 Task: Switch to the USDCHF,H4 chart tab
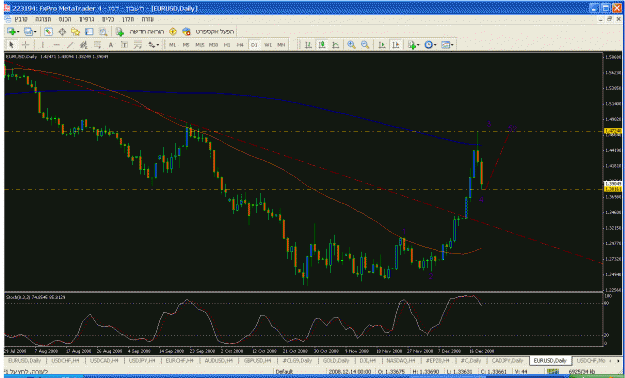65,360
